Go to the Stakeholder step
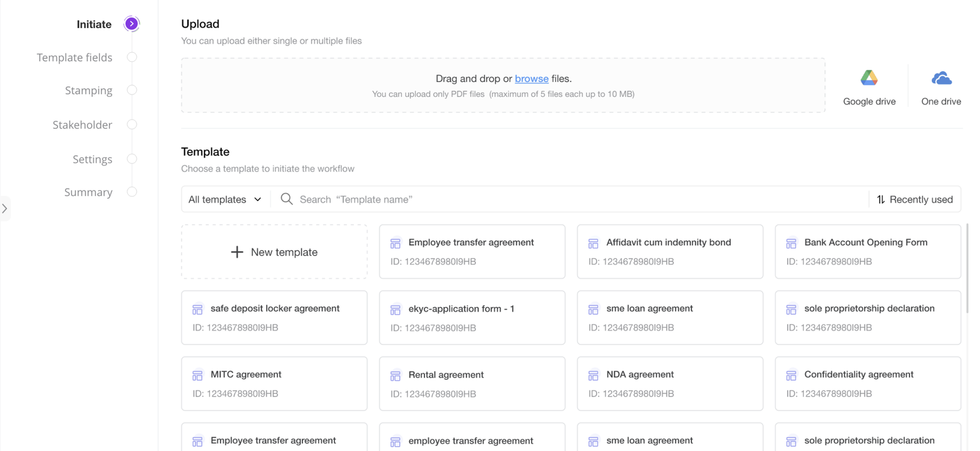 83,125
